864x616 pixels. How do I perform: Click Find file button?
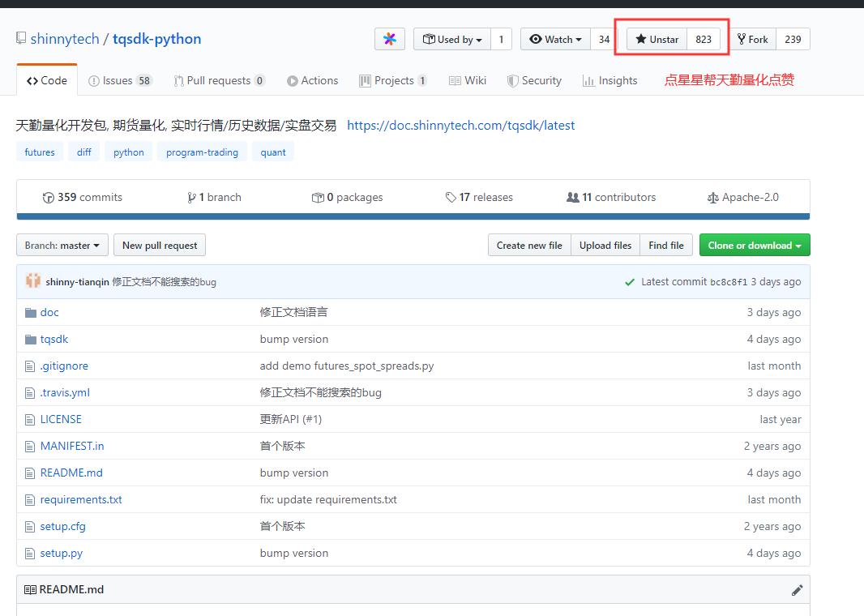(x=666, y=246)
